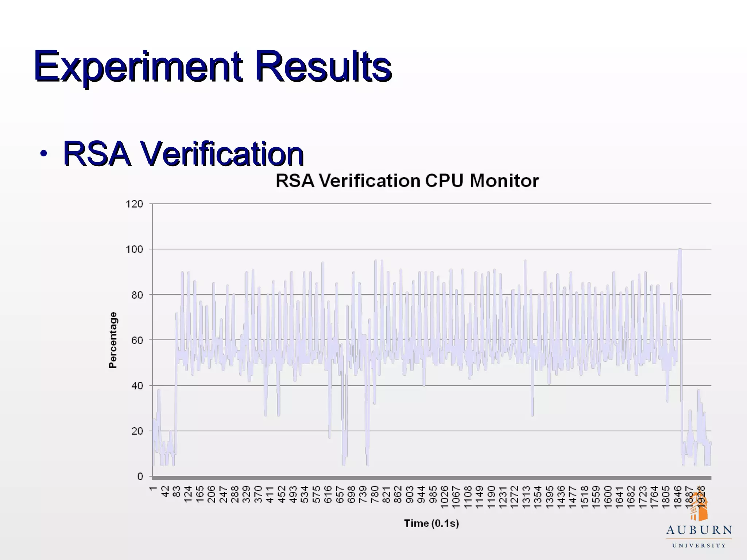Click the UNIVERSITY text under Auburn
747x560 pixels.
pyautogui.click(x=699, y=545)
